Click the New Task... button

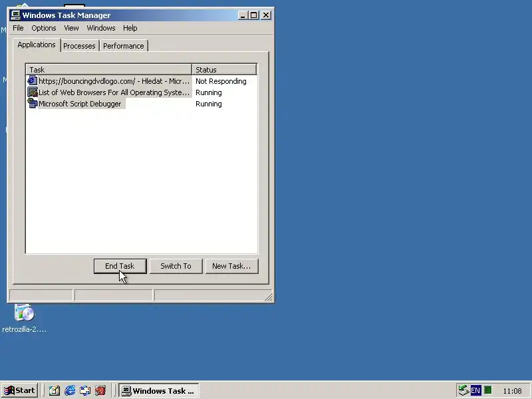click(231, 266)
